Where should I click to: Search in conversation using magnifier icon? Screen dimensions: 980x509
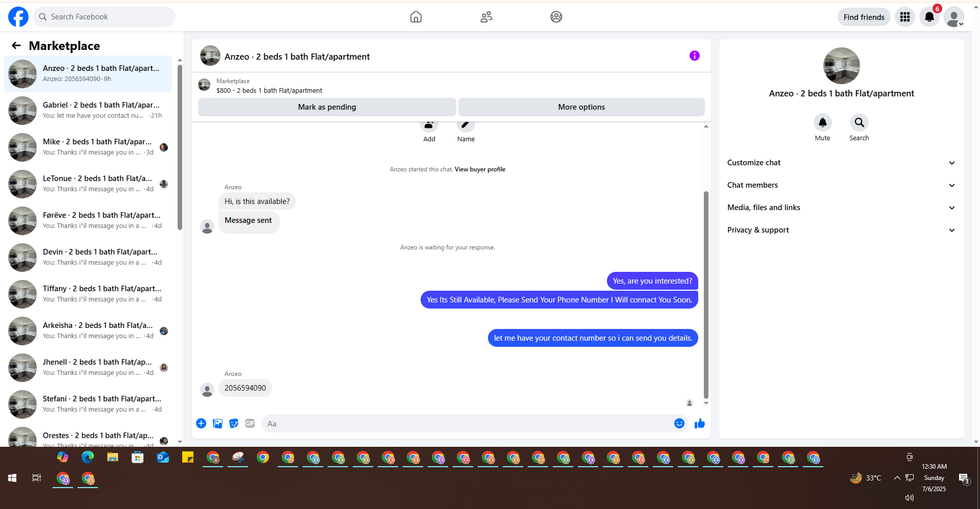point(859,122)
